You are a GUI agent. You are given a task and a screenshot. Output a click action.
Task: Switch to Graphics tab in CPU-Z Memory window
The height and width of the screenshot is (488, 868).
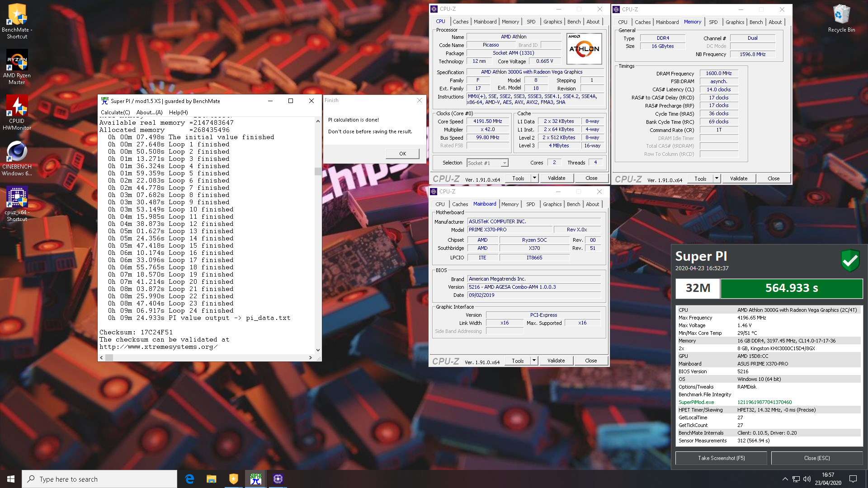[735, 22]
